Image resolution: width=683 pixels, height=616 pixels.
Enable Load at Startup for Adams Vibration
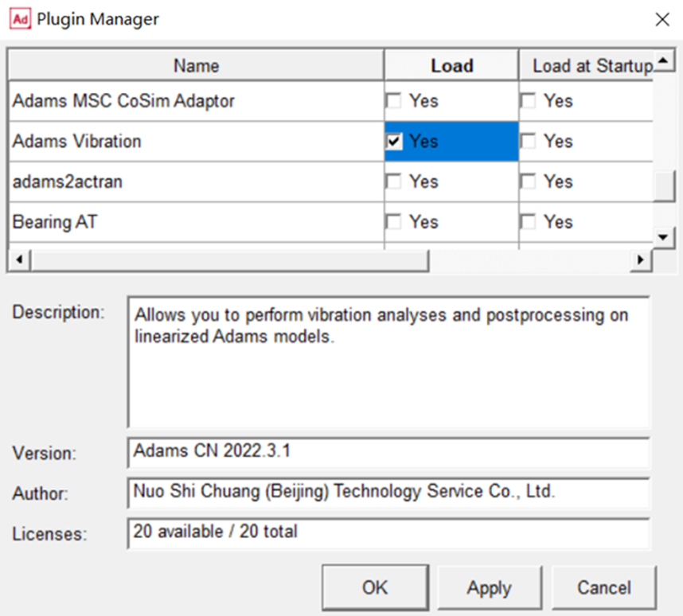click(x=528, y=142)
